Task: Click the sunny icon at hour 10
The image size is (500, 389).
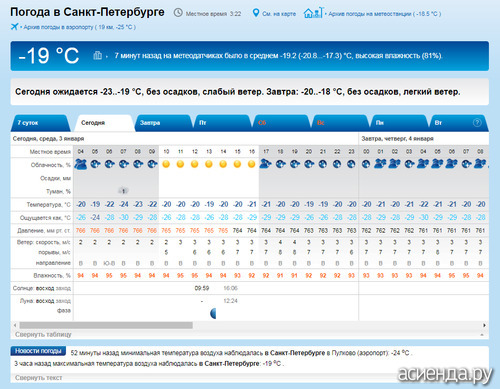Action: point(166,164)
